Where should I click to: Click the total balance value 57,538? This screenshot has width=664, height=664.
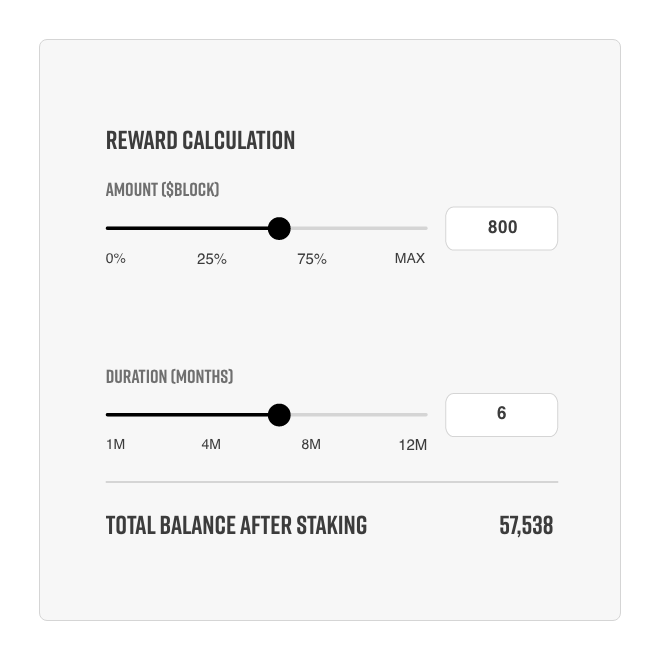tap(526, 526)
